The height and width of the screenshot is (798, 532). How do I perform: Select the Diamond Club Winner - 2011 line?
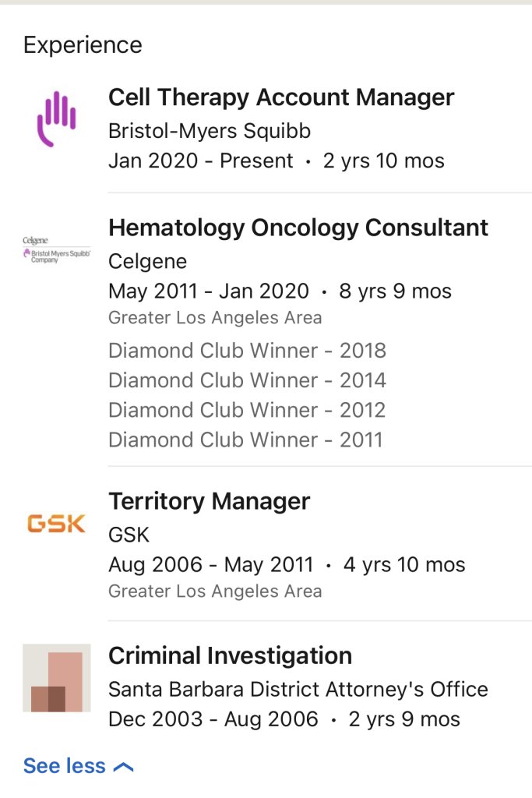coord(245,440)
